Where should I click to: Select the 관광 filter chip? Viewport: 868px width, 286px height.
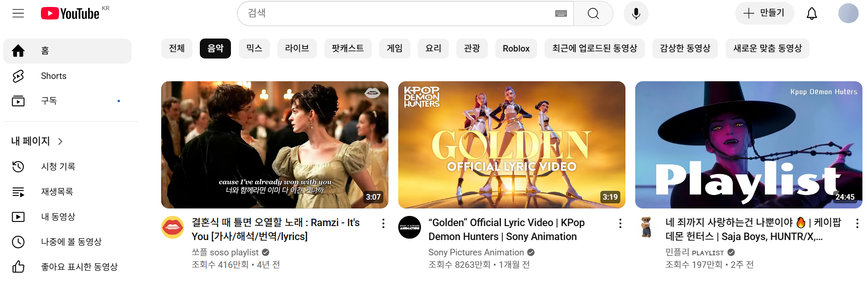point(472,48)
